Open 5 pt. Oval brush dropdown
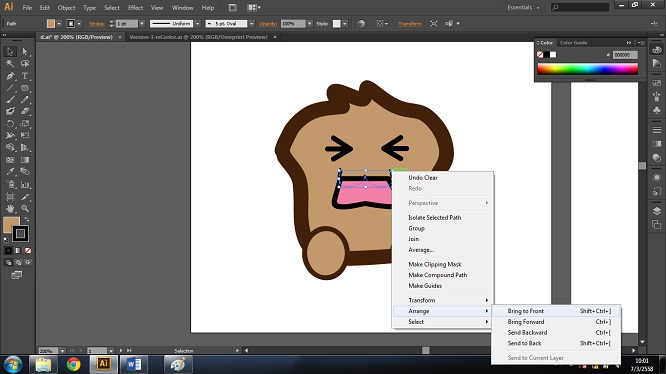666x374 pixels. [x=251, y=24]
